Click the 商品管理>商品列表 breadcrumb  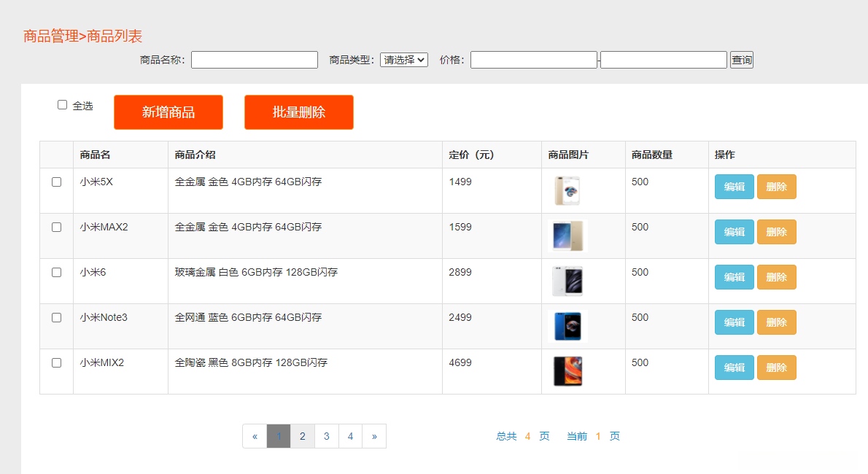(83, 36)
